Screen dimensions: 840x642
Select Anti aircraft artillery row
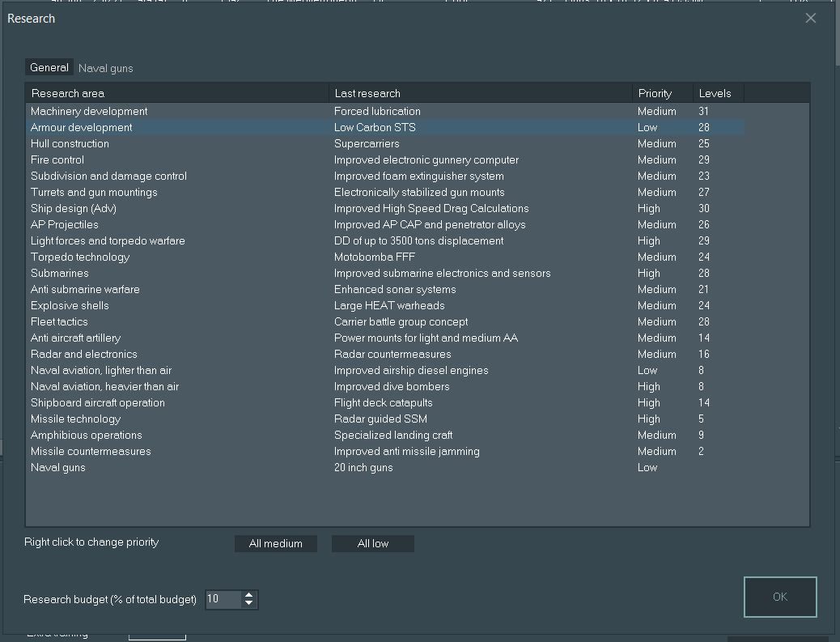[x=385, y=338]
